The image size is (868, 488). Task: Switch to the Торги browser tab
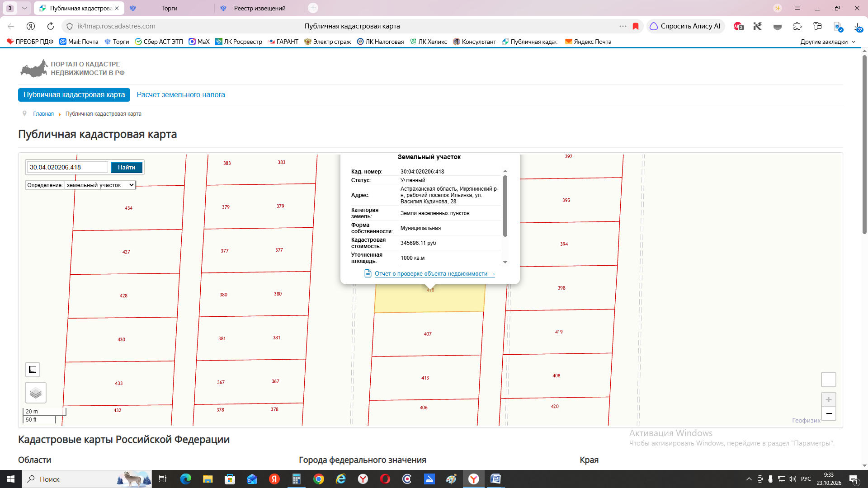point(170,8)
